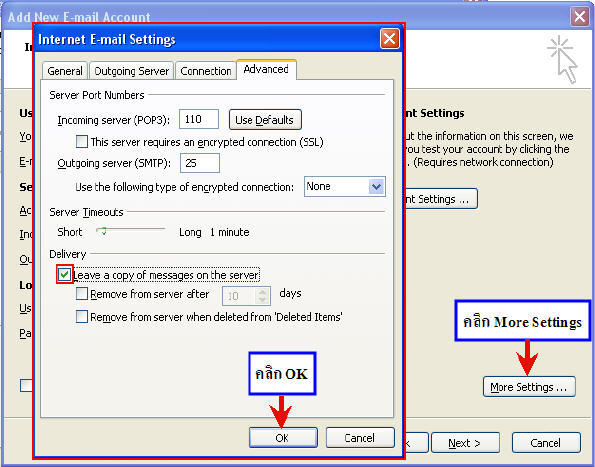Image resolution: width=595 pixels, height=467 pixels.
Task: Increase the days spinner with the up arrow
Action: click(x=263, y=292)
